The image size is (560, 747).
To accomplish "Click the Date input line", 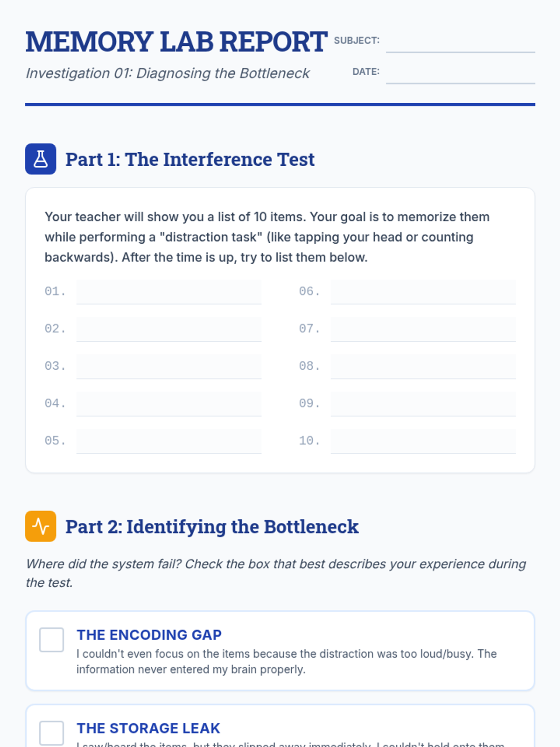I will point(460,73).
